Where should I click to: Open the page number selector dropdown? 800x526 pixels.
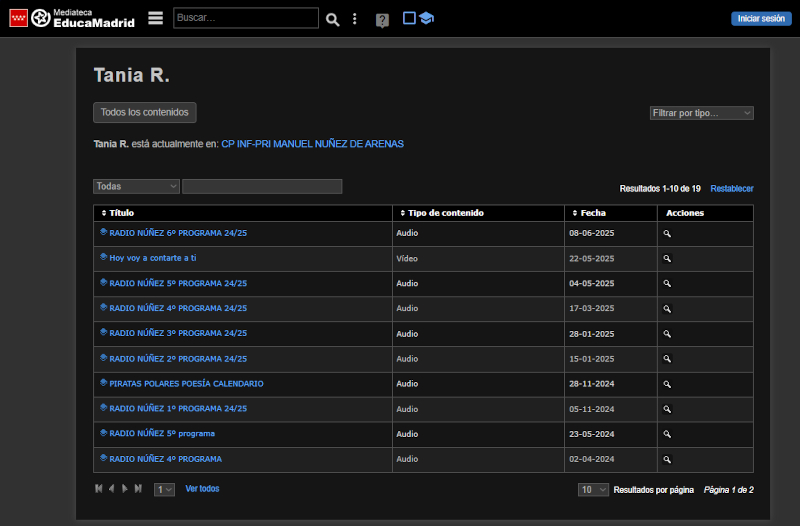[164, 489]
